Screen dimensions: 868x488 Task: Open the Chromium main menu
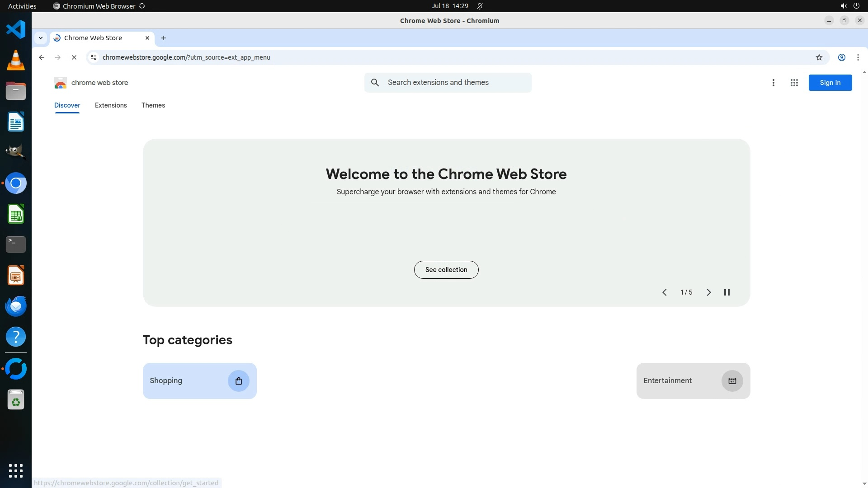point(858,57)
